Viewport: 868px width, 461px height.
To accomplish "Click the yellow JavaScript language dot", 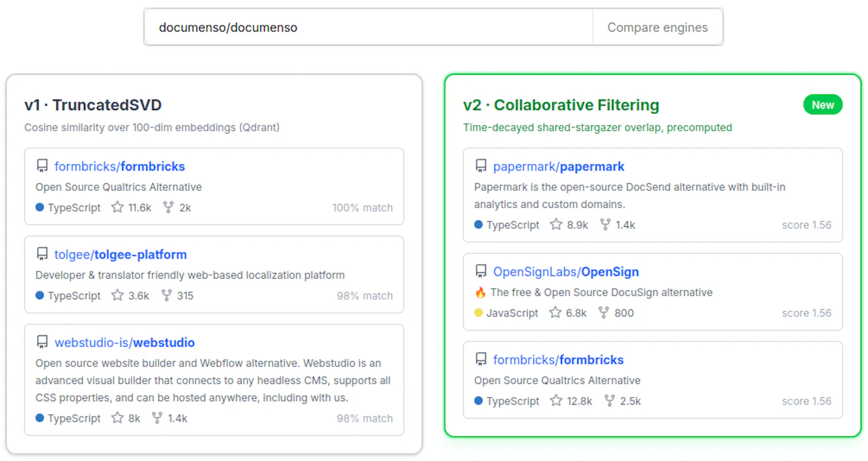I will [x=478, y=313].
